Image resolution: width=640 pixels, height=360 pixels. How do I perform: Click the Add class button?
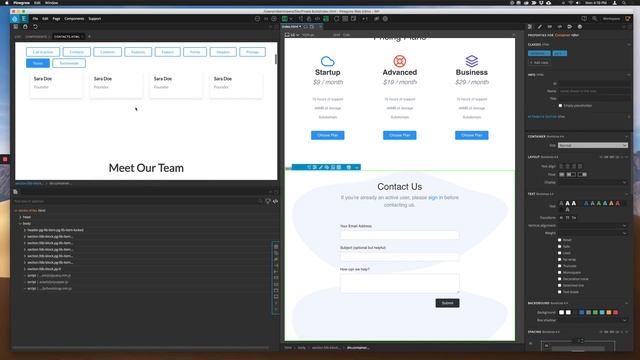(539, 62)
